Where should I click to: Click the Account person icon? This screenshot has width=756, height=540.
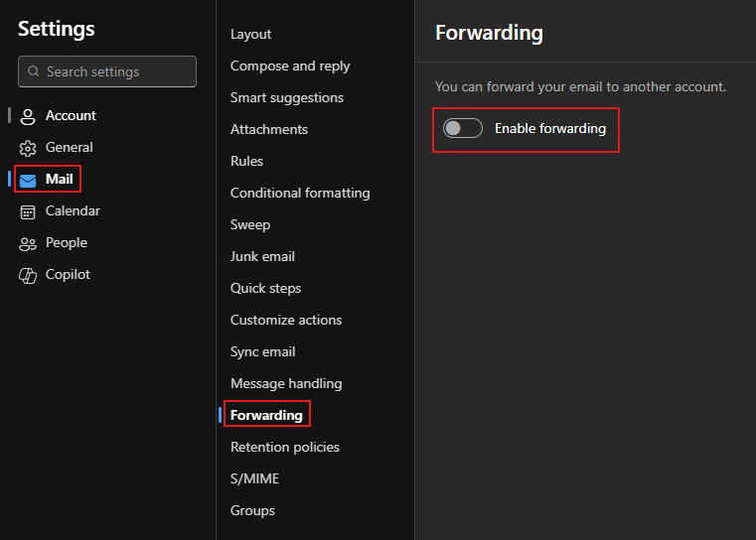click(x=28, y=116)
